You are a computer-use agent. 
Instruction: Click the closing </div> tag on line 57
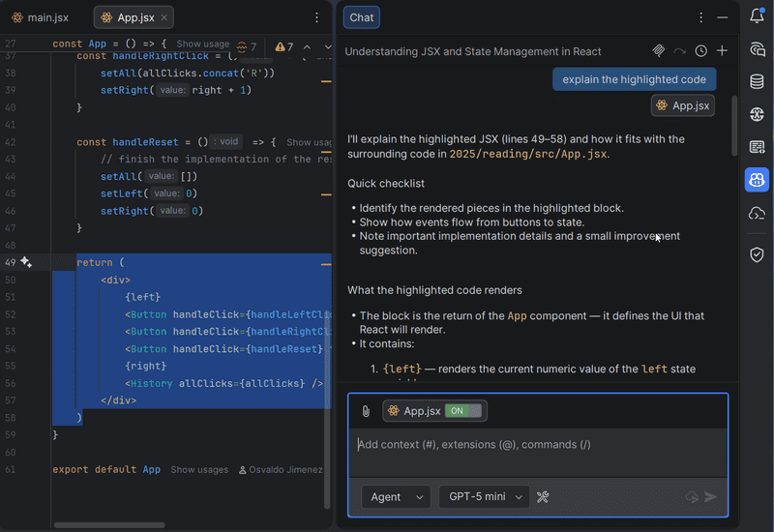(x=118, y=400)
